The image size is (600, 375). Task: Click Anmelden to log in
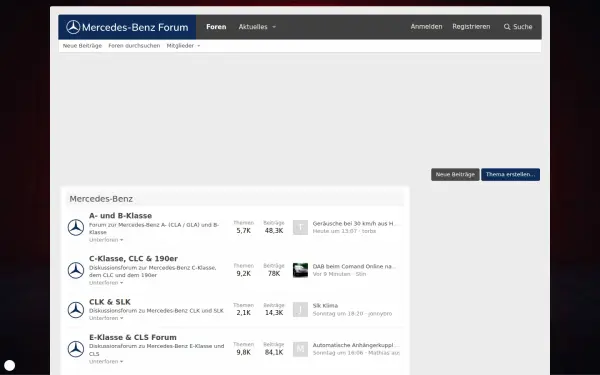click(426, 27)
